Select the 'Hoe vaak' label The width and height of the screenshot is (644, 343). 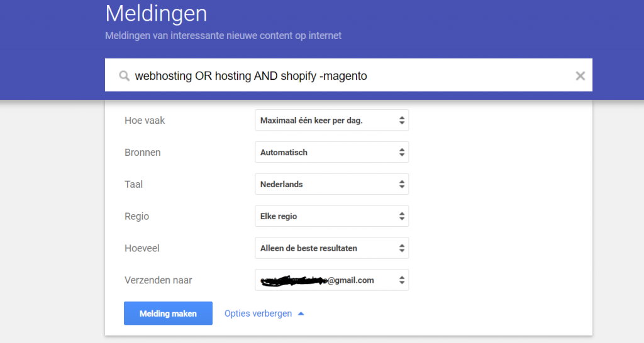(145, 121)
